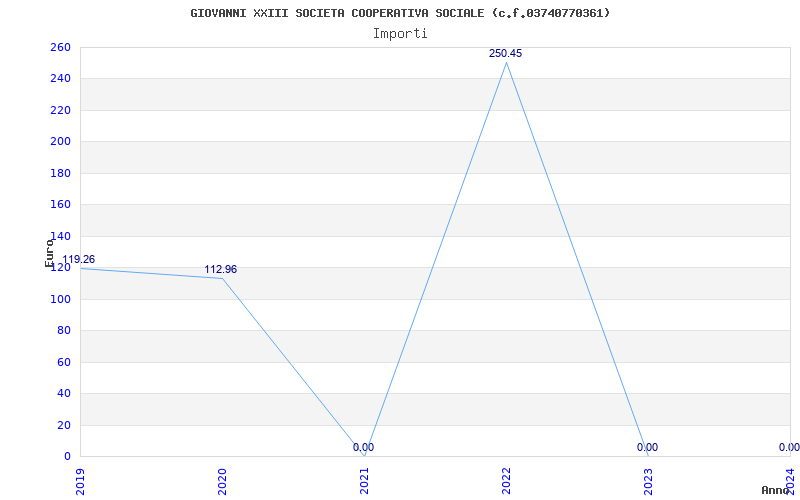Click the 112.96 data label for 2020
Screen dimensions: 800x500
click(x=221, y=269)
